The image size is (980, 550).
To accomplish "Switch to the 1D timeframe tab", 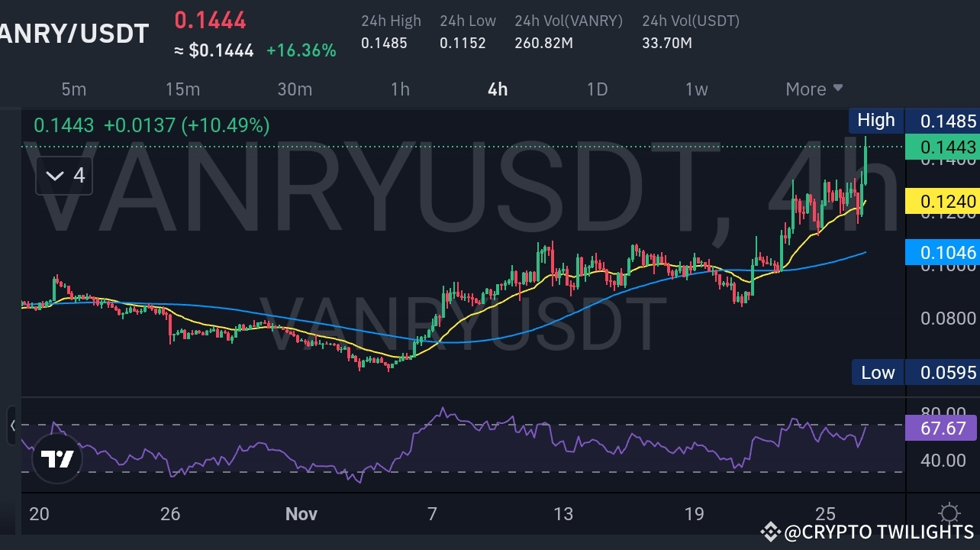I will (597, 89).
